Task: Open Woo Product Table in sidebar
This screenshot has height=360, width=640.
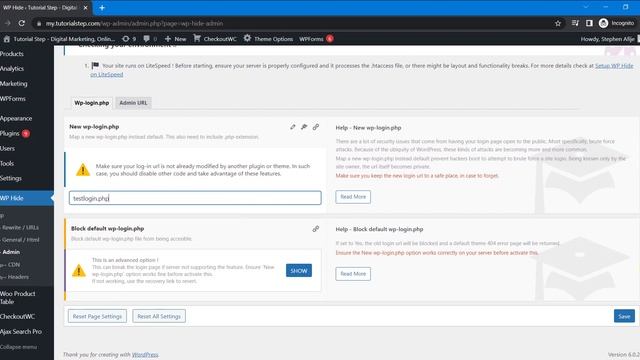Action: pyautogui.click(x=18, y=298)
